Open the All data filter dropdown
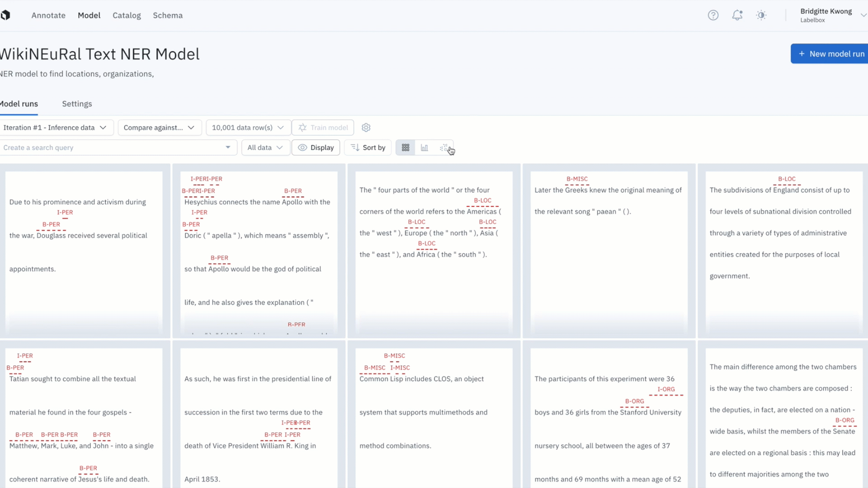Image resolution: width=868 pixels, height=488 pixels. (265, 148)
